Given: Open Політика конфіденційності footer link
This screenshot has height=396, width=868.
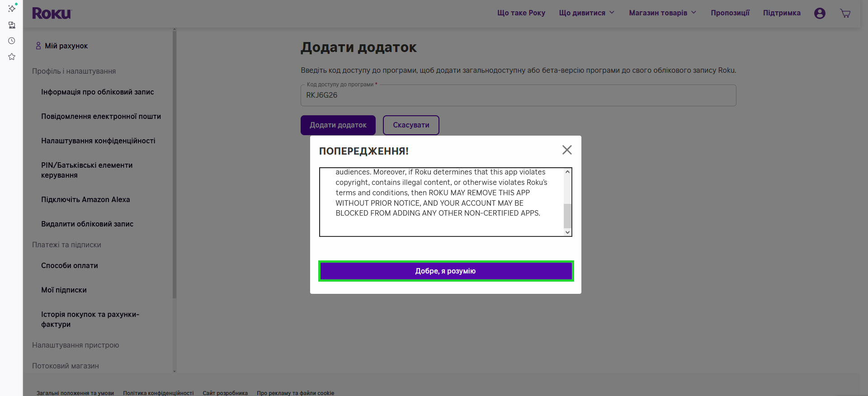Looking at the screenshot, I should pos(158,393).
